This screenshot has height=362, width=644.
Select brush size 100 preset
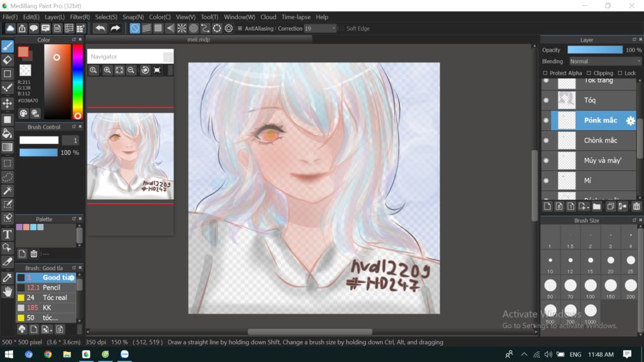591,287
